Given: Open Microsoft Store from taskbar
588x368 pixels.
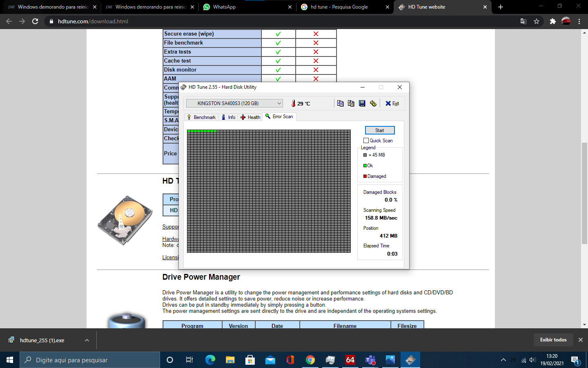Looking at the screenshot, I should pos(250,360).
